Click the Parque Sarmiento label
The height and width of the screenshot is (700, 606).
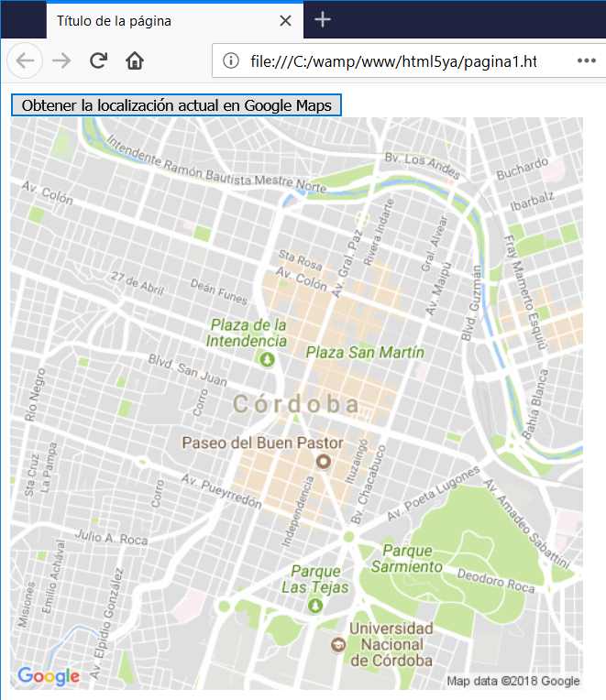407,559
